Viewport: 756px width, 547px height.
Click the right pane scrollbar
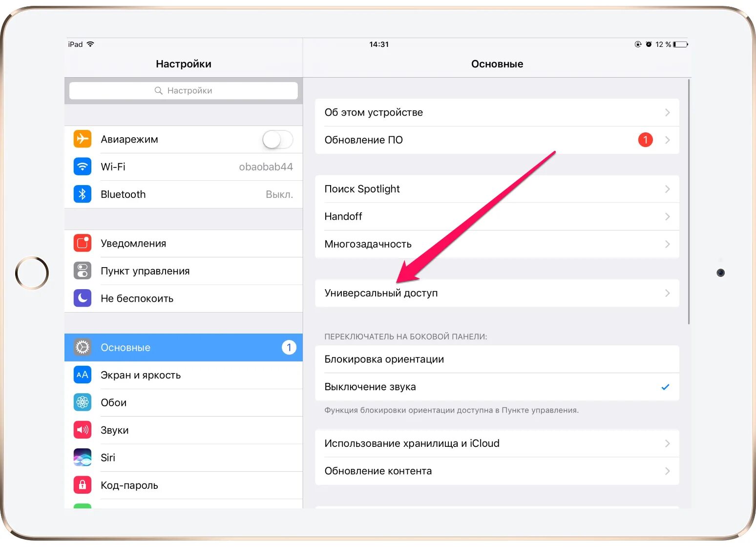pyautogui.click(x=689, y=201)
